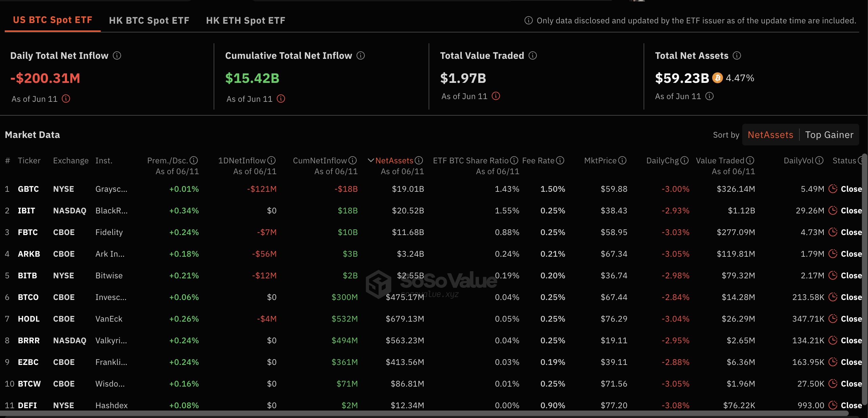The height and width of the screenshot is (418, 868).
Task: Switch to US BTC Spot ETF tab
Action: coord(52,20)
